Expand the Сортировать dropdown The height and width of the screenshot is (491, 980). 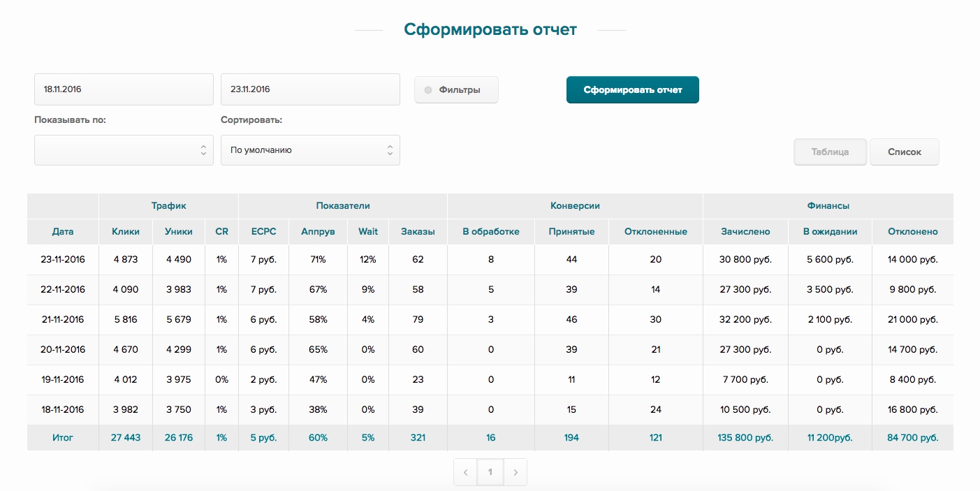point(310,150)
